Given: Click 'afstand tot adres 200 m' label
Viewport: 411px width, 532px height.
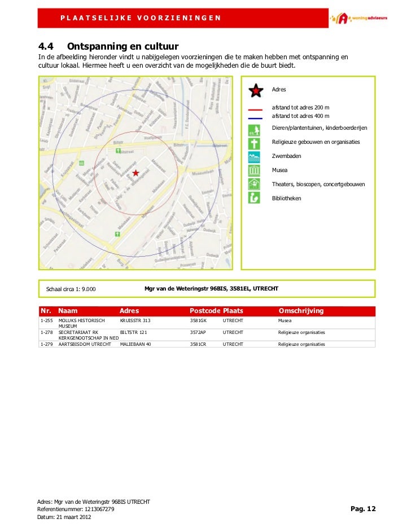Looking at the screenshot, I should [x=300, y=108].
